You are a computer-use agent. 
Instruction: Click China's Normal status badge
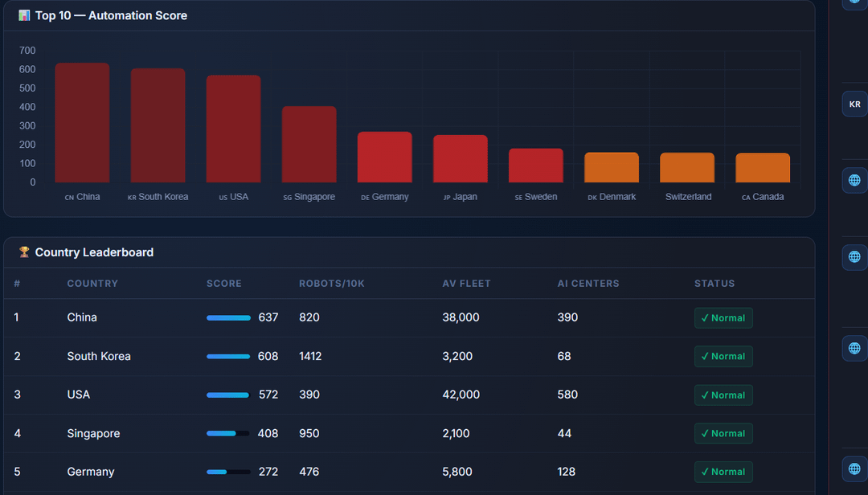coord(723,318)
